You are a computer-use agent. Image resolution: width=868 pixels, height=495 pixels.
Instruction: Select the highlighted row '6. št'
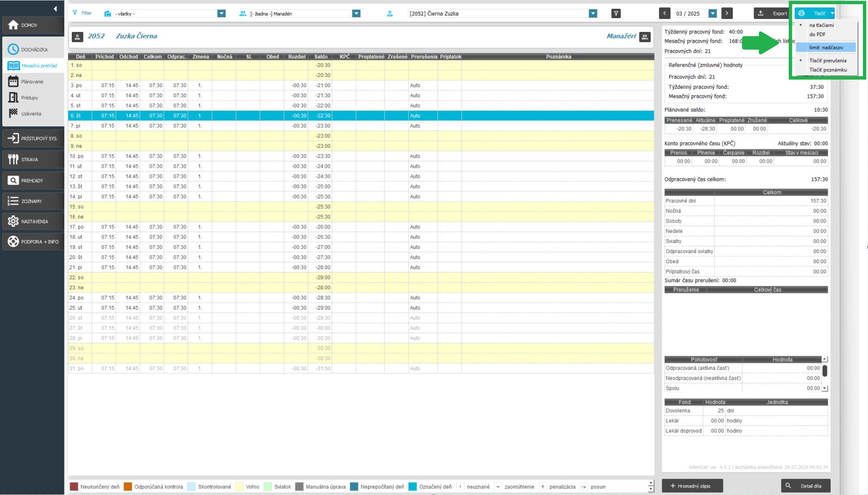(361, 116)
